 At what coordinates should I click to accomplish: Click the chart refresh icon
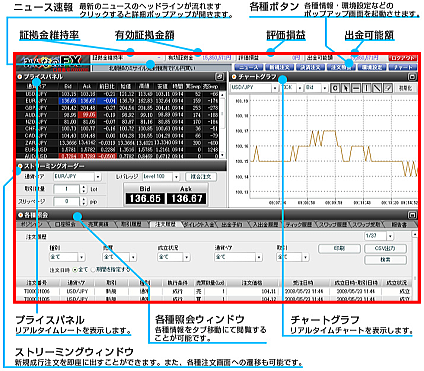(x=335, y=88)
